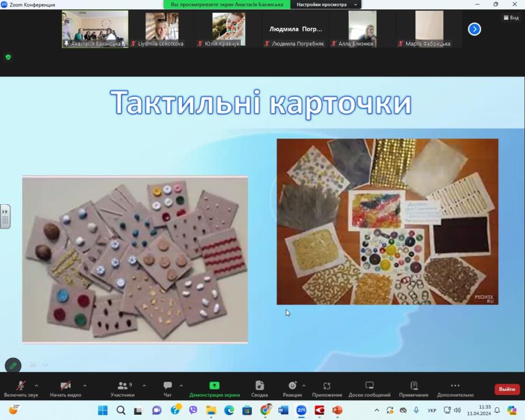Show next participants with blue arrow

474,29
